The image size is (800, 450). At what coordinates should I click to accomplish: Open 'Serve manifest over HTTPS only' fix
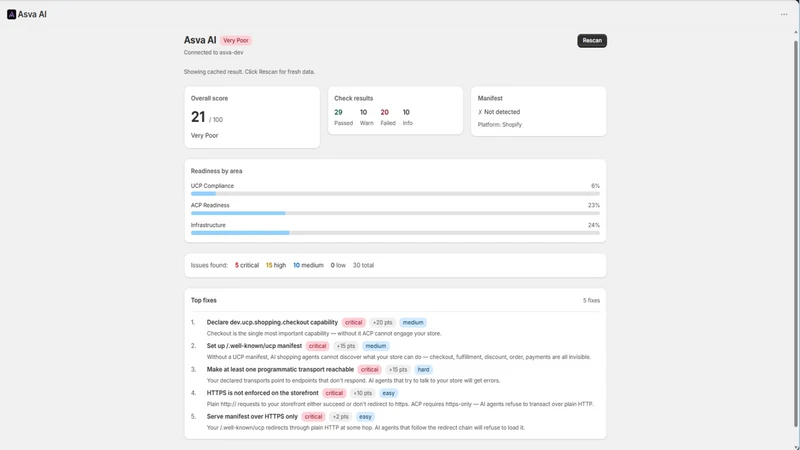(x=252, y=416)
